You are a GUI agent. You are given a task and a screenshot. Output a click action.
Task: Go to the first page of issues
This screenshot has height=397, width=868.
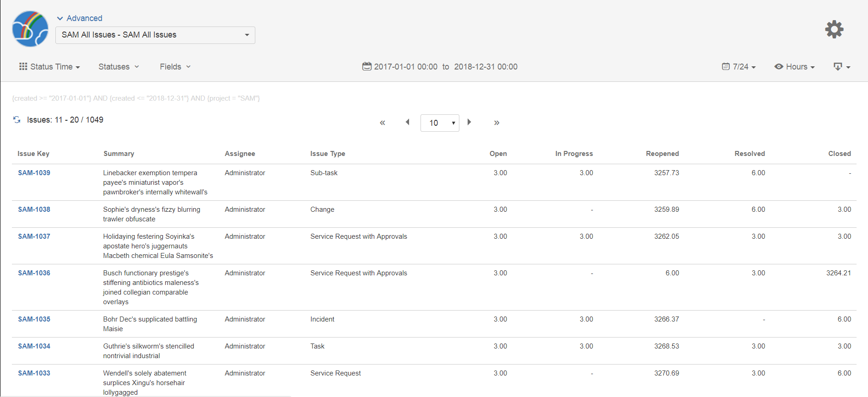tap(382, 123)
